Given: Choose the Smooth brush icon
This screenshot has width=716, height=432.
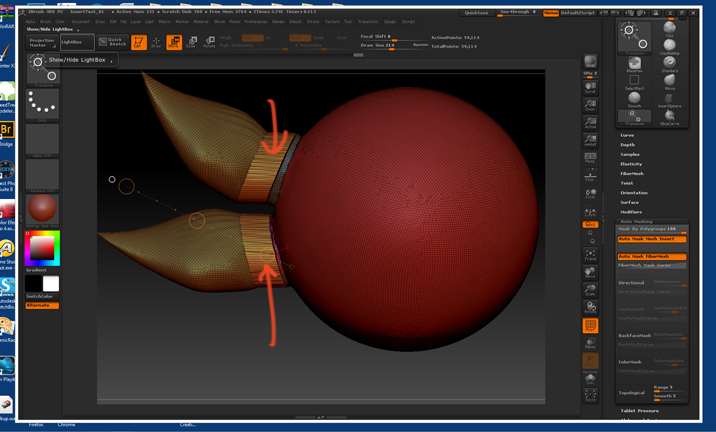Looking at the screenshot, I should [x=634, y=99].
